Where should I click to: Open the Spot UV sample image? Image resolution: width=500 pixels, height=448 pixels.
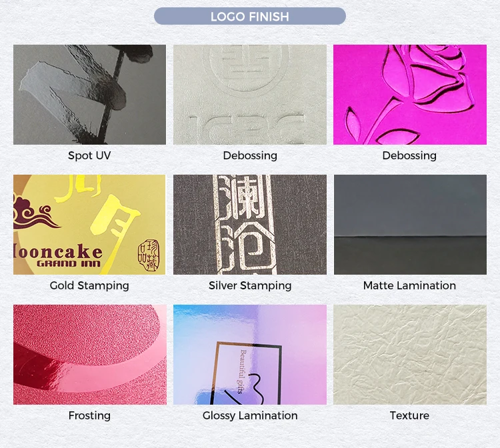[x=89, y=95]
